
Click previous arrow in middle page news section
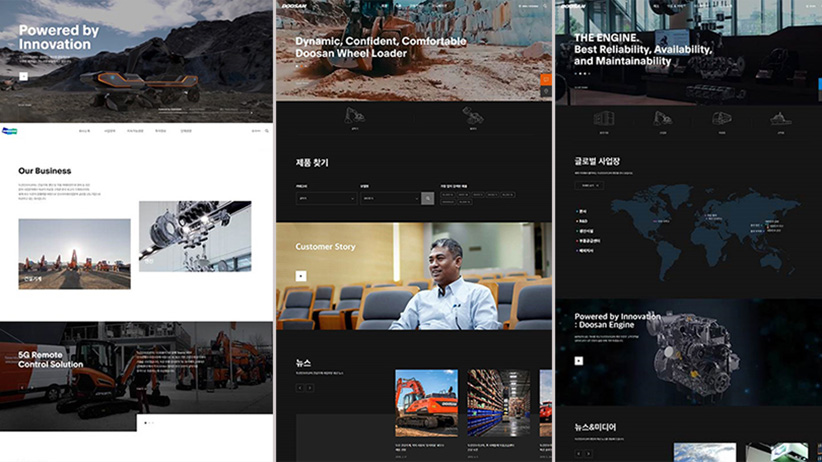coord(300,388)
